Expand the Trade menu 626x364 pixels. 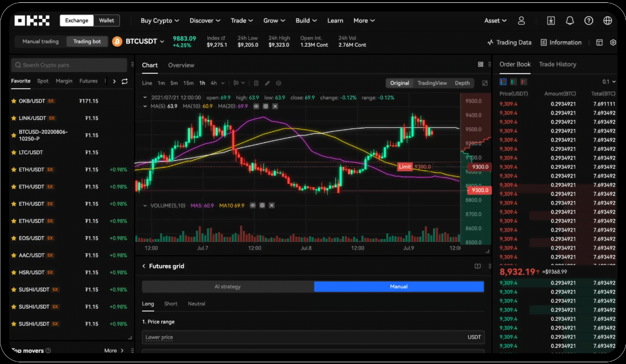tap(242, 21)
